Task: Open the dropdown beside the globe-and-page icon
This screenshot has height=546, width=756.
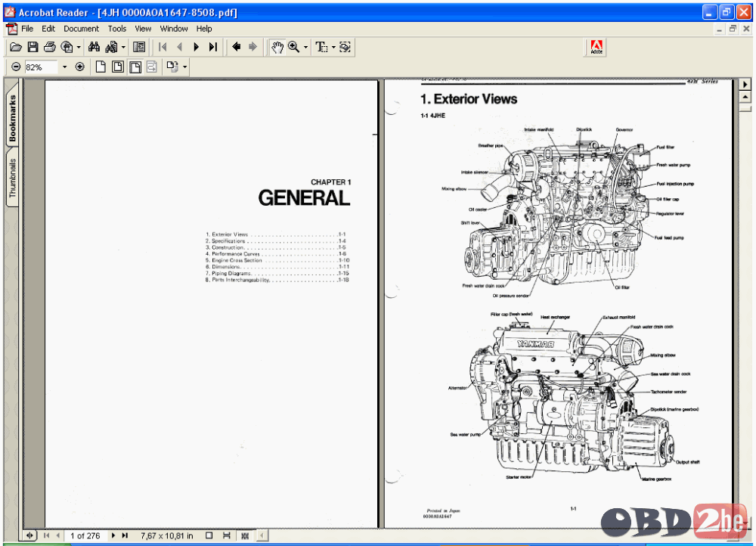Action: point(79,48)
